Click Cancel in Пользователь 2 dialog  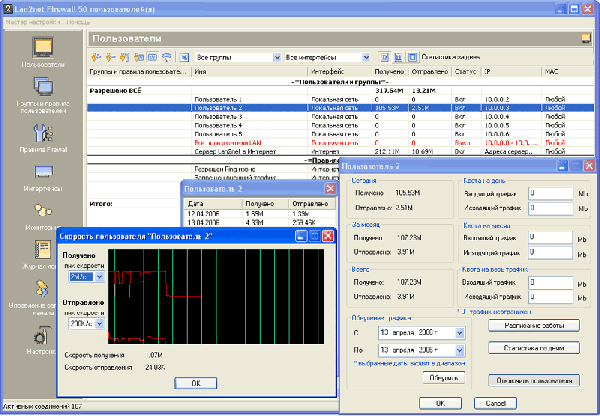tap(493, 402)
